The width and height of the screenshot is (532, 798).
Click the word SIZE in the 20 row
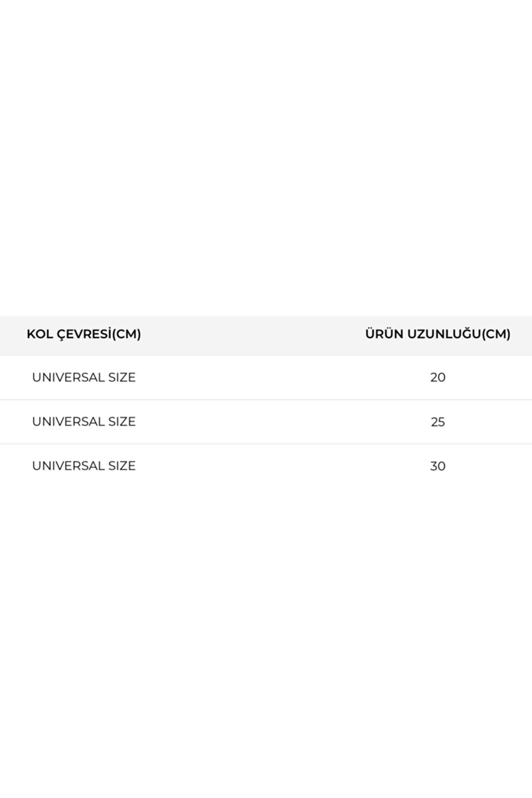pos(122,378)
